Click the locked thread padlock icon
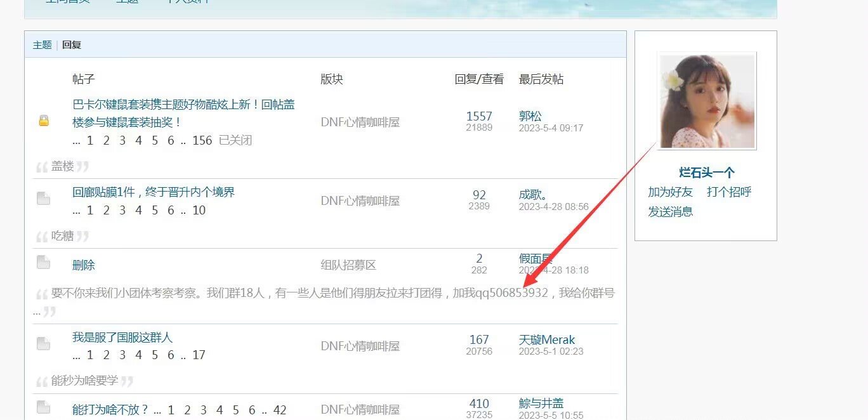 coord(44,121)
